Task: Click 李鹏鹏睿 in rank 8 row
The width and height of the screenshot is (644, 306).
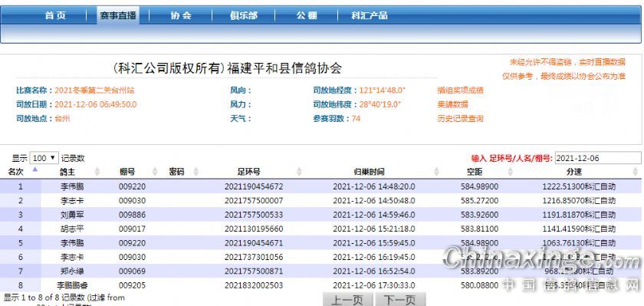Action: pos(72,285)
